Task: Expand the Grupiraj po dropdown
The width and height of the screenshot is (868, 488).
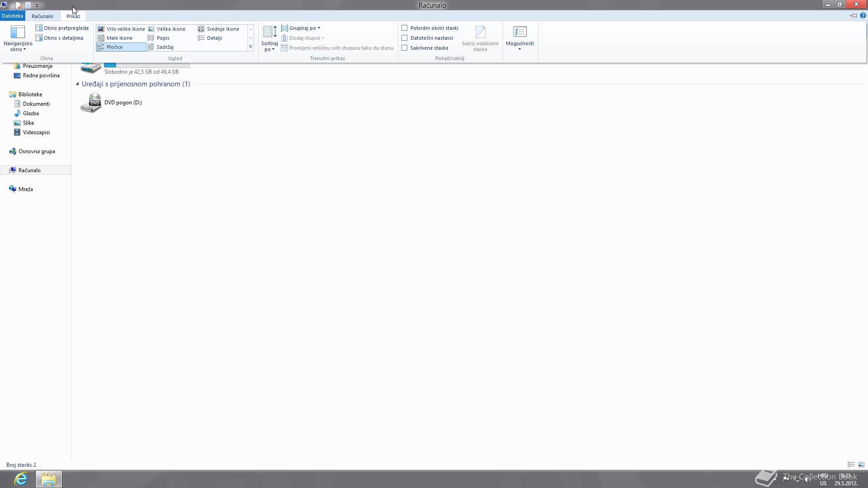Action: pos(302,28)
